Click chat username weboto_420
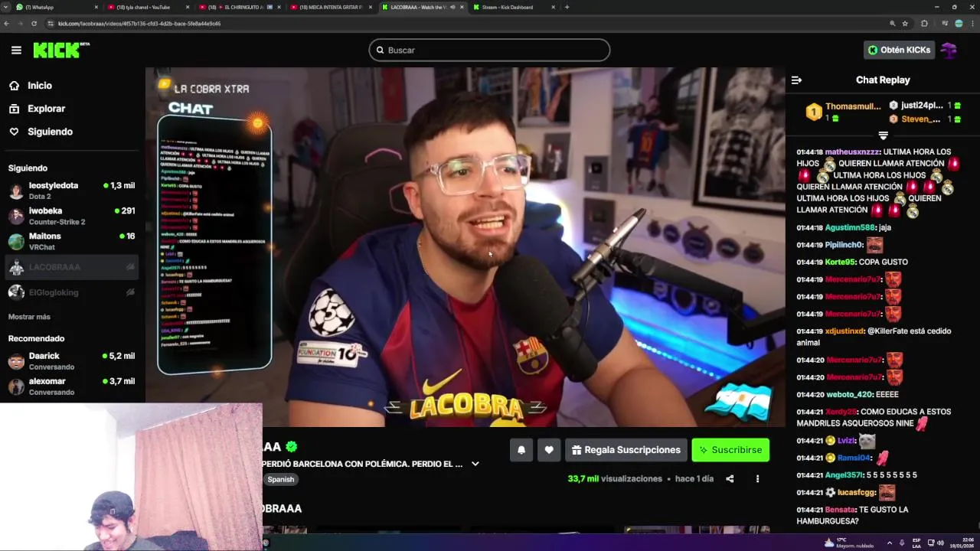 coord(849,395)
